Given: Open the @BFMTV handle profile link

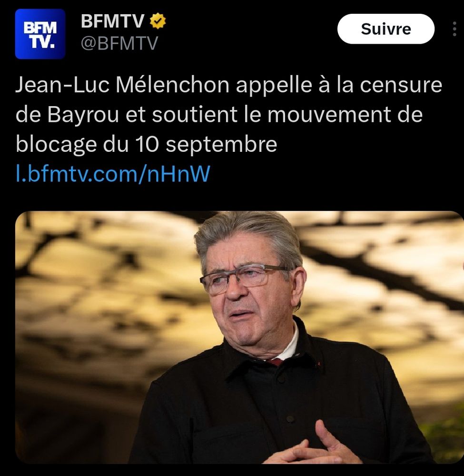Looking at the screenshot, I should coord(119,43).
